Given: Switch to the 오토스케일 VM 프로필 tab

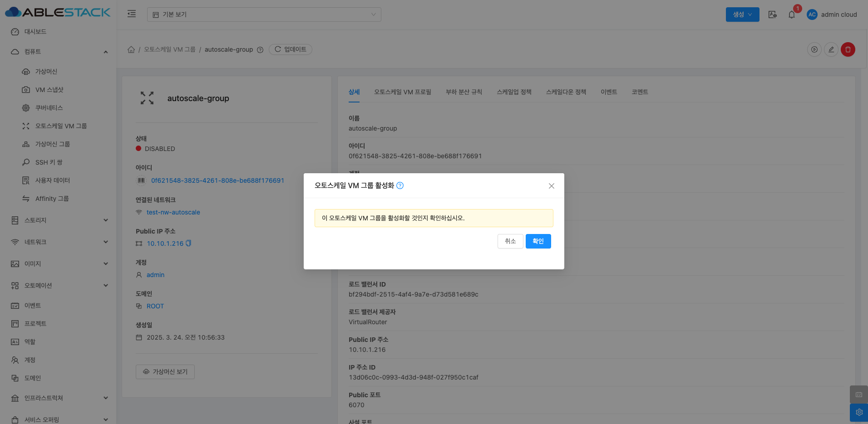Looking at the screenshot, I should click(402, 92).
